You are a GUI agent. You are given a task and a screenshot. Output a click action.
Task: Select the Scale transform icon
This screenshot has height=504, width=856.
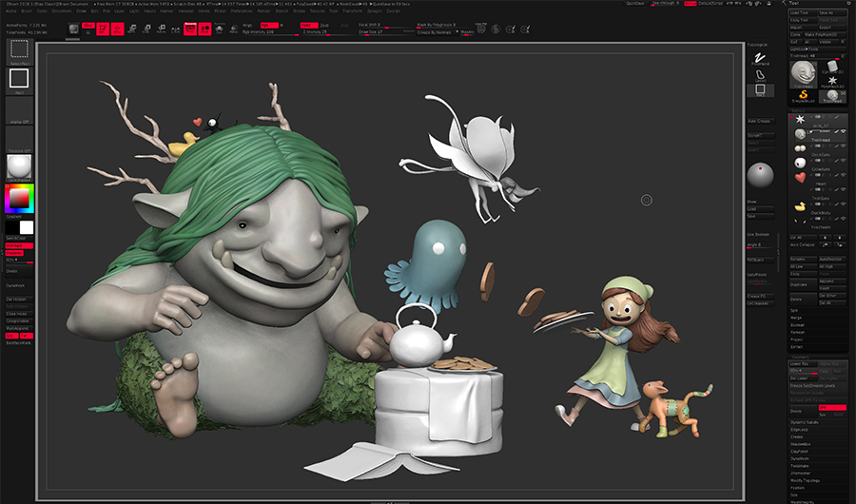[x=146, y=29]
